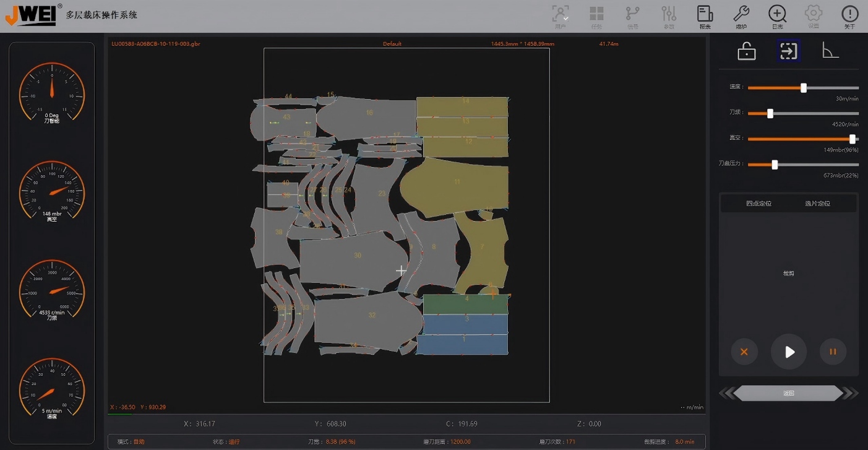868x450 pixels.
Task: Click the 返回 (Return) button
Action: [788, 393]
